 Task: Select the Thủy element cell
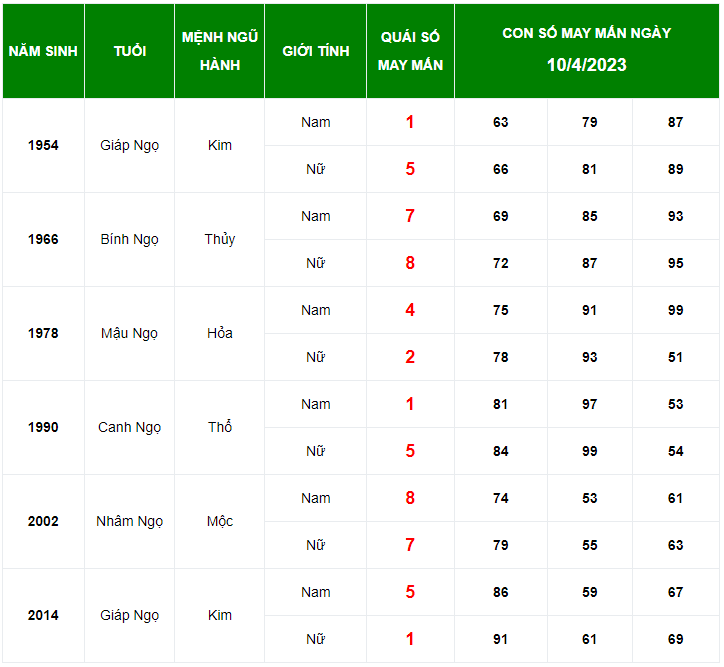[220, 239]
